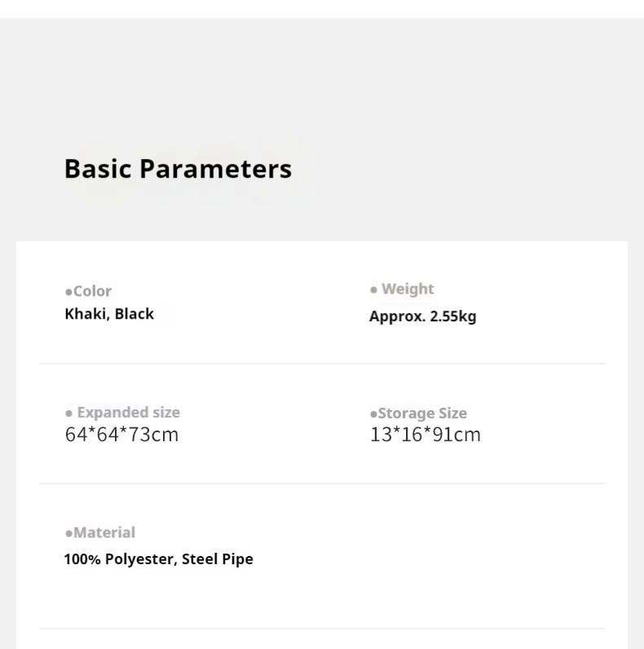
Task: Click the Storage Size label
Action: click(422, 413)
